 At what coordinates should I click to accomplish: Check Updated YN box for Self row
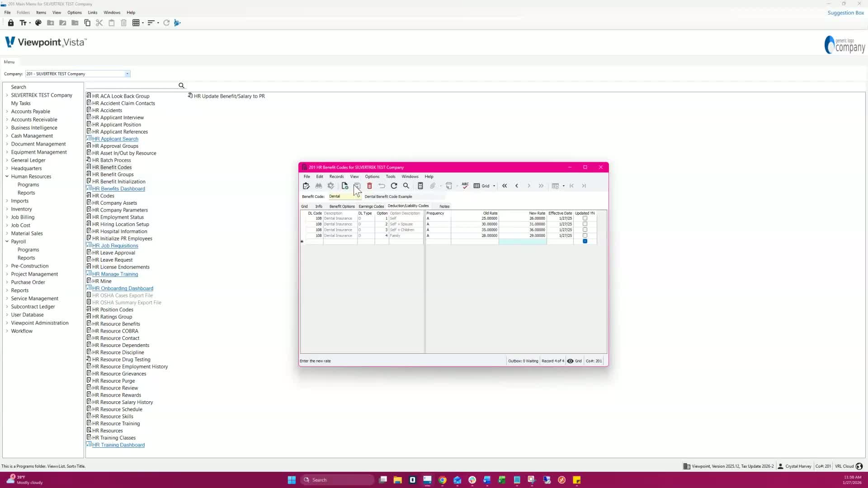(585, 218)
